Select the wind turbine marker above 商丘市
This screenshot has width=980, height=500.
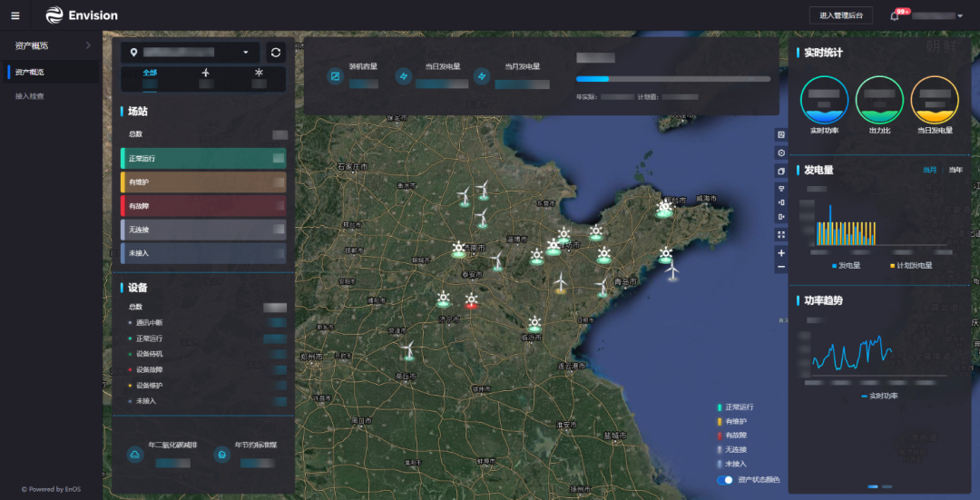coord(408,350)
